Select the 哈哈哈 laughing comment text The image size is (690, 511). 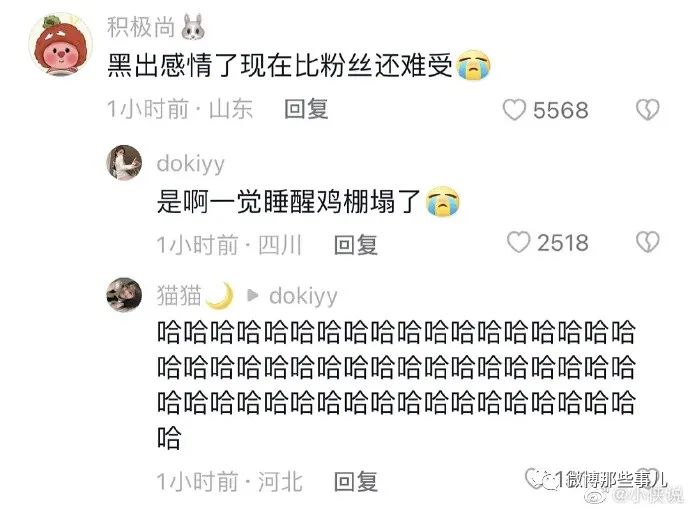pyautogui.click(x=396, y=385)
